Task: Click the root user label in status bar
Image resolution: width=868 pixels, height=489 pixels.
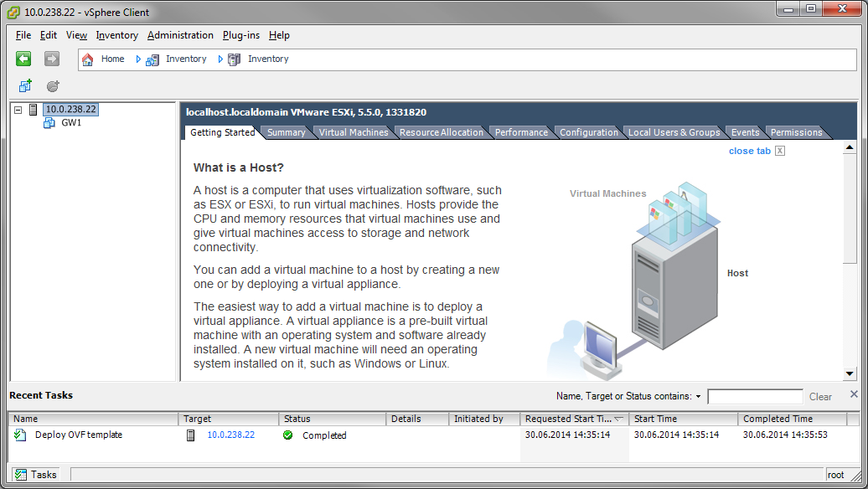Action: pos(835,475)
